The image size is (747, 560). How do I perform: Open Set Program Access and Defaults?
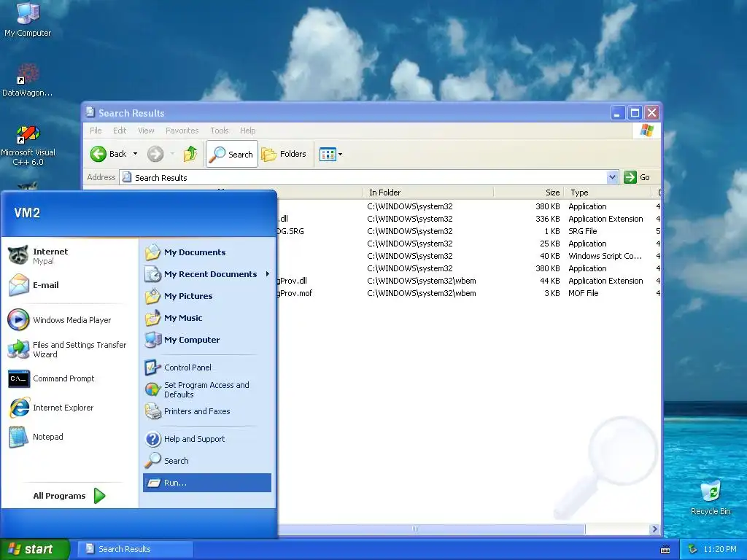(206, 389)
